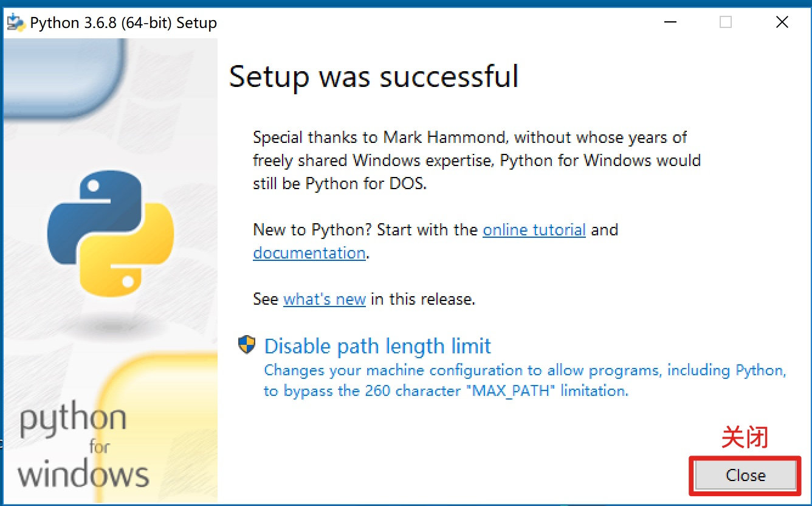Screen dimensions: 812x506
Task: Click the "python for windows" wordmark
Action: pos(83,448)
